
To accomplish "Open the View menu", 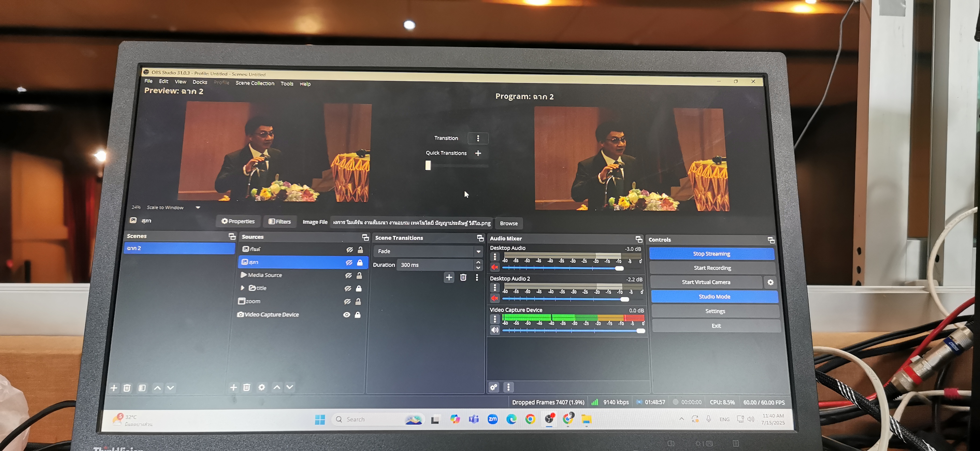I will (180, 82).
